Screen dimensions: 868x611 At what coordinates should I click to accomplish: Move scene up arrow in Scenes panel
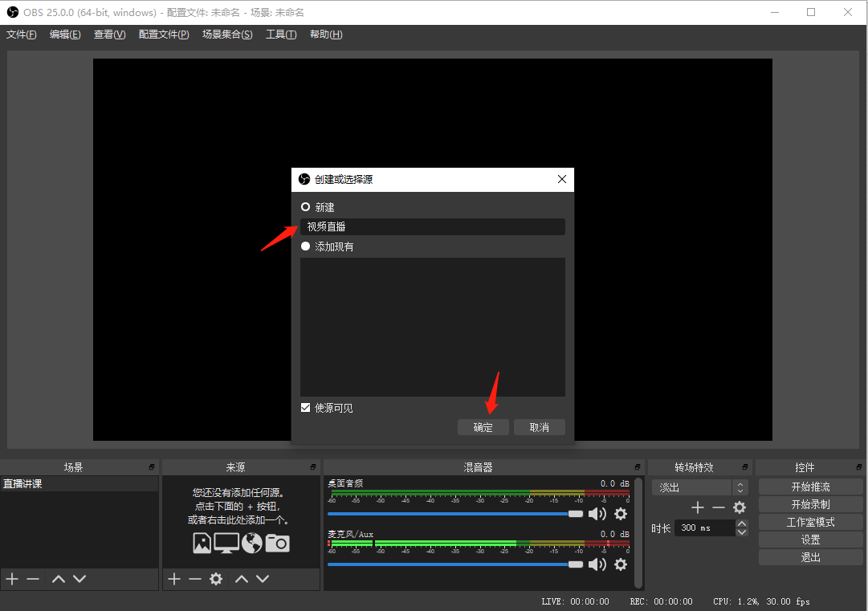coord(58,579)
